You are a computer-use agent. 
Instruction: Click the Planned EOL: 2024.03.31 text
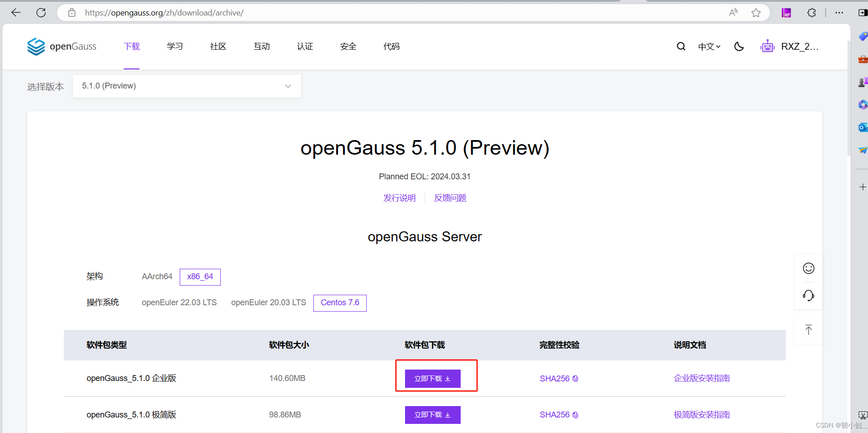click(x=425, y=177)
